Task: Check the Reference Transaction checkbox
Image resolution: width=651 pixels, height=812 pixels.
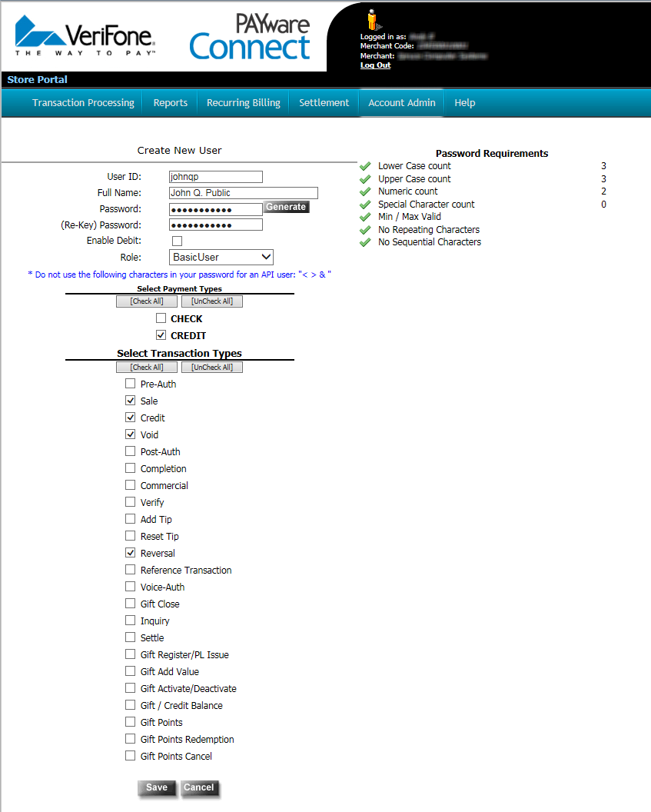Action: [x=131, y=570]
